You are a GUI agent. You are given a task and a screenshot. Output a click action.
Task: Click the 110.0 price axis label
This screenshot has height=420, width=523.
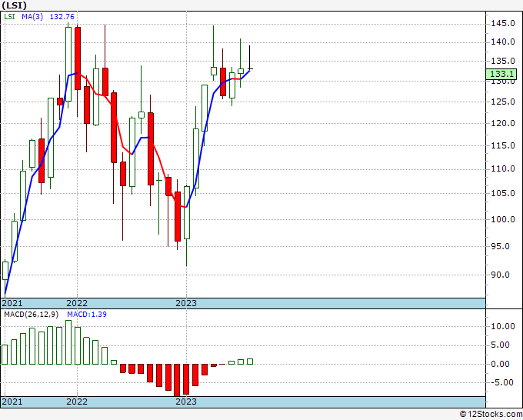tap(503, 168)
